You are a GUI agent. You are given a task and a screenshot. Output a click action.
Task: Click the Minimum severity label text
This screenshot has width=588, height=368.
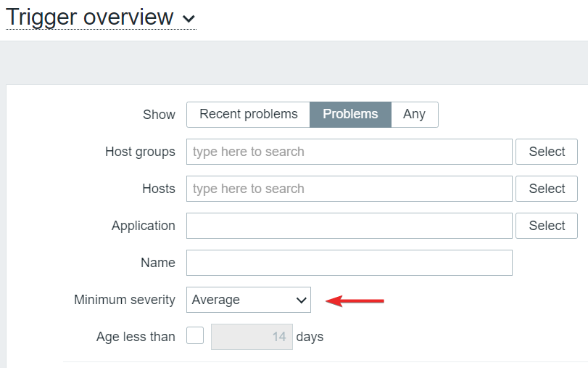coord(125,300)
